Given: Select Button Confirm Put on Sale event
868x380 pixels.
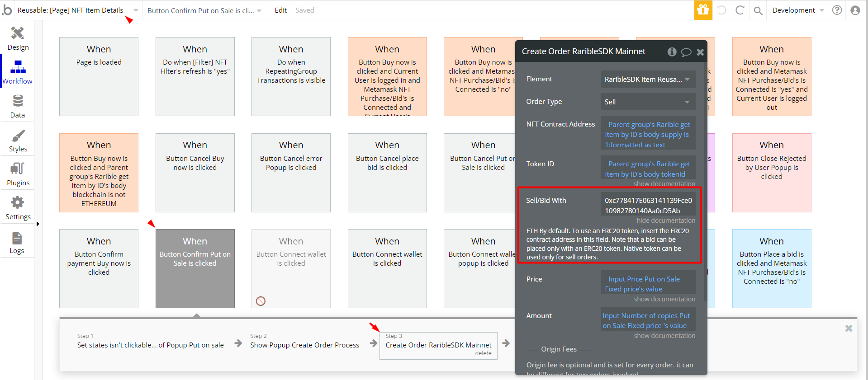Looking at the screenshot, I should point(195,268).
